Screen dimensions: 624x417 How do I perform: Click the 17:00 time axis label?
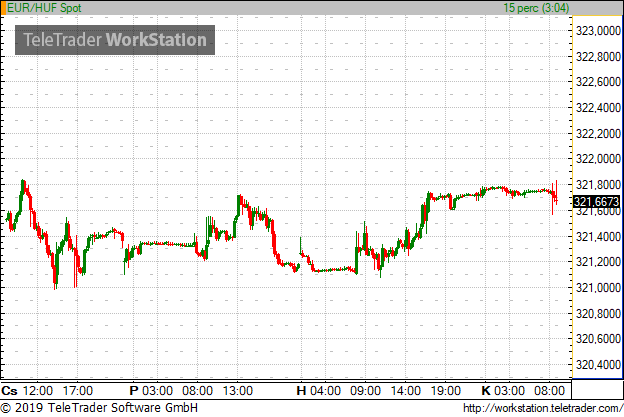pyautogui.click(x=78, y=391)
